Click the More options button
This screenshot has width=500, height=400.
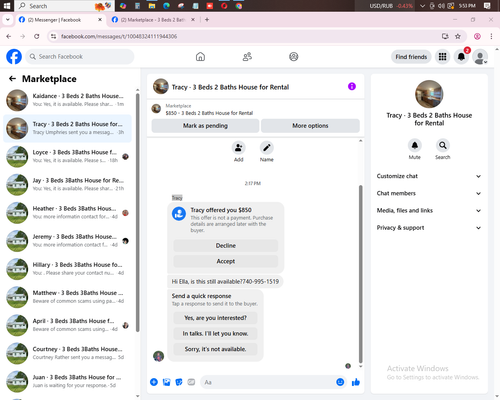[310, 126]
